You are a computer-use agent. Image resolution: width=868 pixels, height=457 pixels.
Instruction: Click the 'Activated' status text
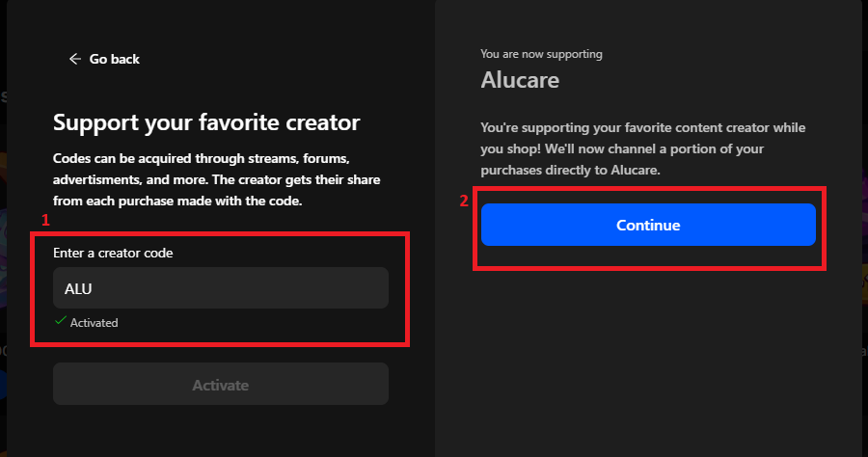click(x=94, y=323)
